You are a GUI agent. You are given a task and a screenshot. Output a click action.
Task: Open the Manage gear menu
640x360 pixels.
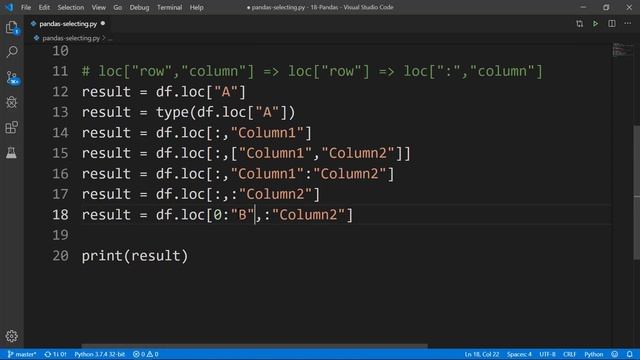pyautogui.click(x=12, y=336)
